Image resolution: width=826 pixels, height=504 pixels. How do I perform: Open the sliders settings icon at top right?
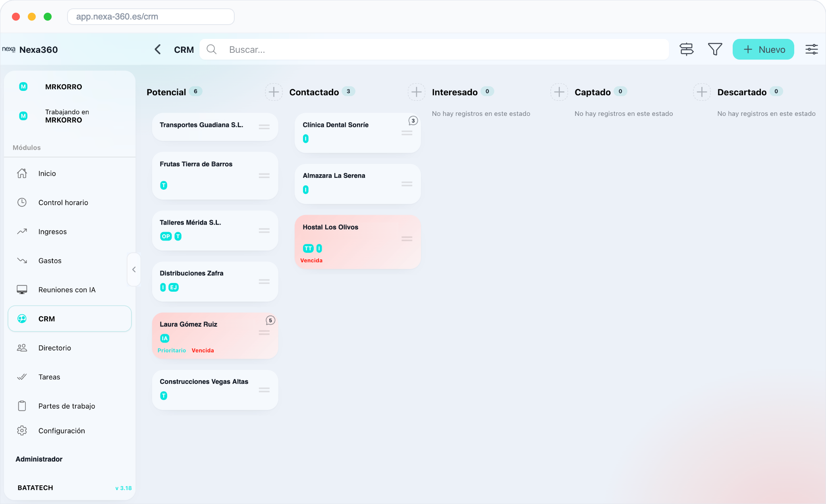811,49
